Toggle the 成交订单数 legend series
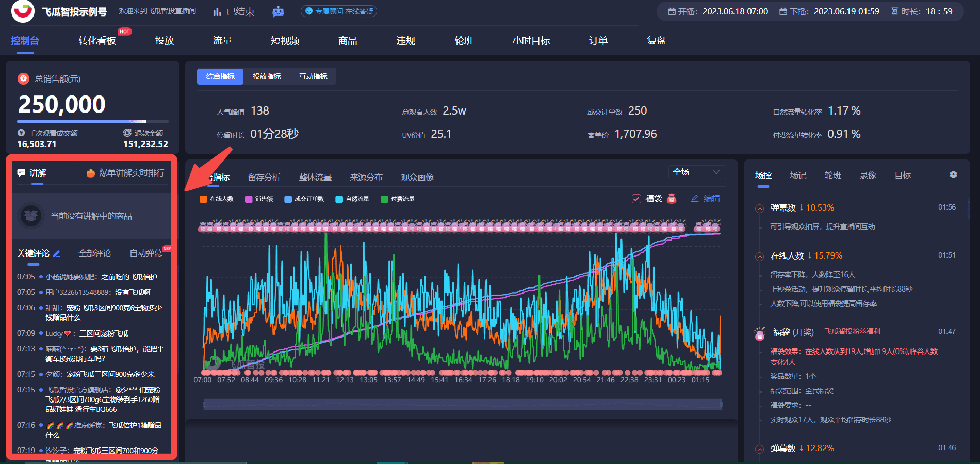The height and width of the screenshot is (464, 980). tap(304, 199)
